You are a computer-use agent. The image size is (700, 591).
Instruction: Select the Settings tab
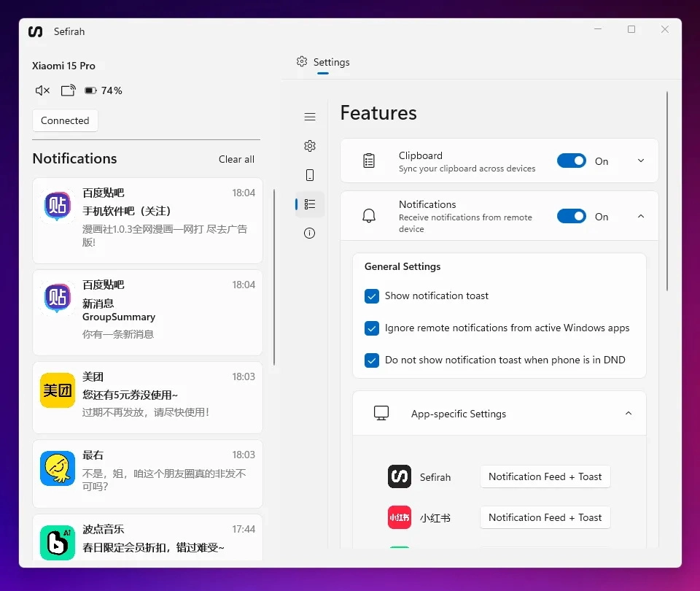point(323,63)
